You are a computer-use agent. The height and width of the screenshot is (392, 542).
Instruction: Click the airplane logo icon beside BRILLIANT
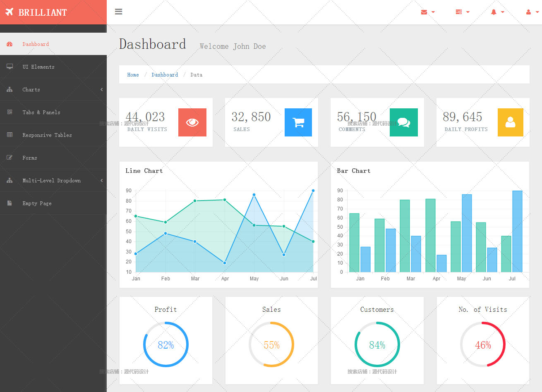coord(10,12)
